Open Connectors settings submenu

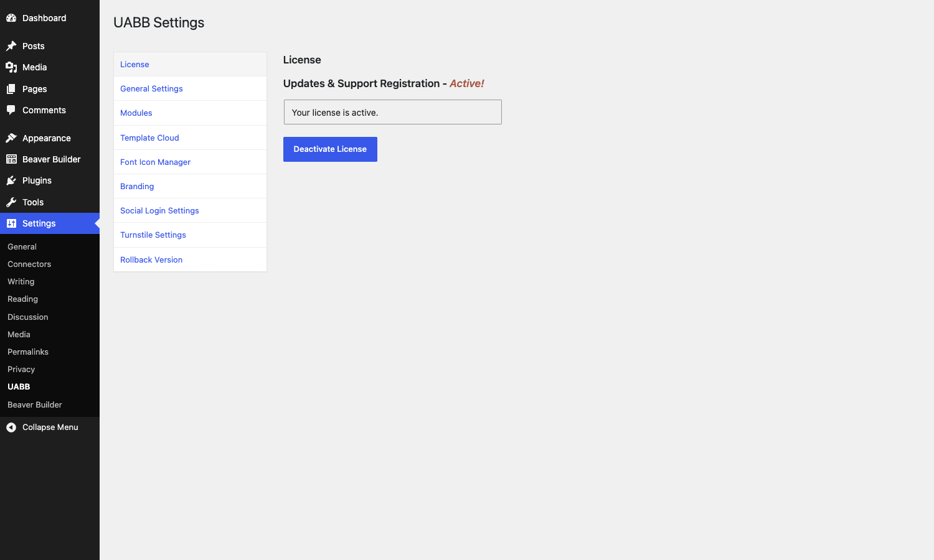(29, 264)
